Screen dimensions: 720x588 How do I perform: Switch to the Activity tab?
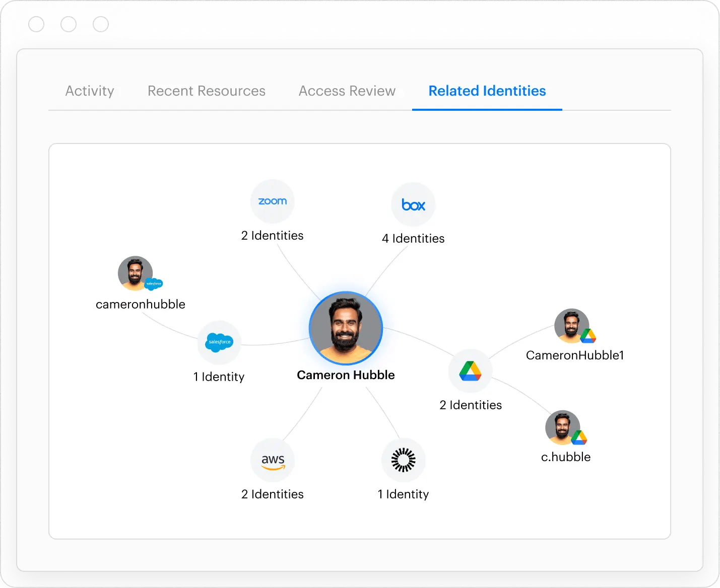click(x=90, y=91)
